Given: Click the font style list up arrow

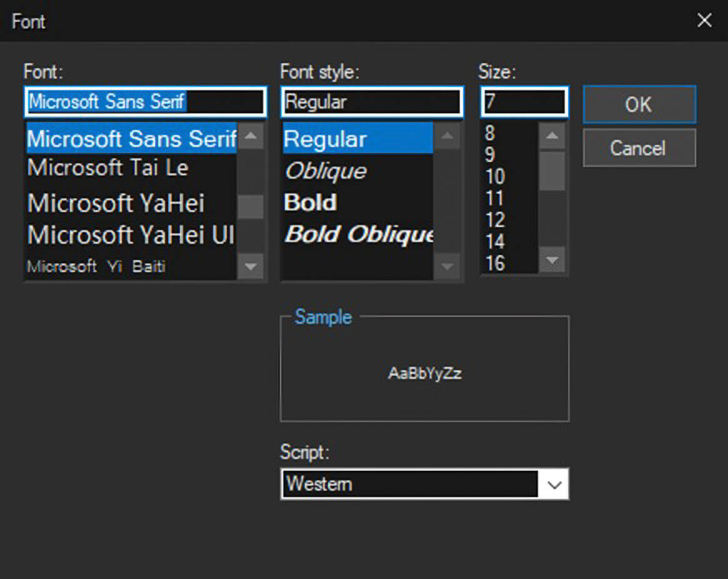Looking at the screenshot, I should 447,136.
